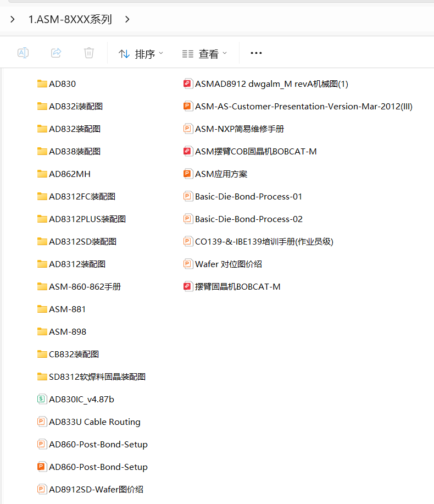Open the three-dot more options menu
The image size is (434, 504).
coord(256,53)
